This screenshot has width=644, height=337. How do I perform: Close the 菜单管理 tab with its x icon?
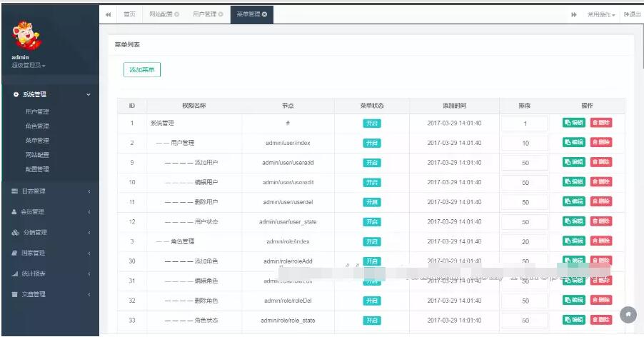coord(264,14)
